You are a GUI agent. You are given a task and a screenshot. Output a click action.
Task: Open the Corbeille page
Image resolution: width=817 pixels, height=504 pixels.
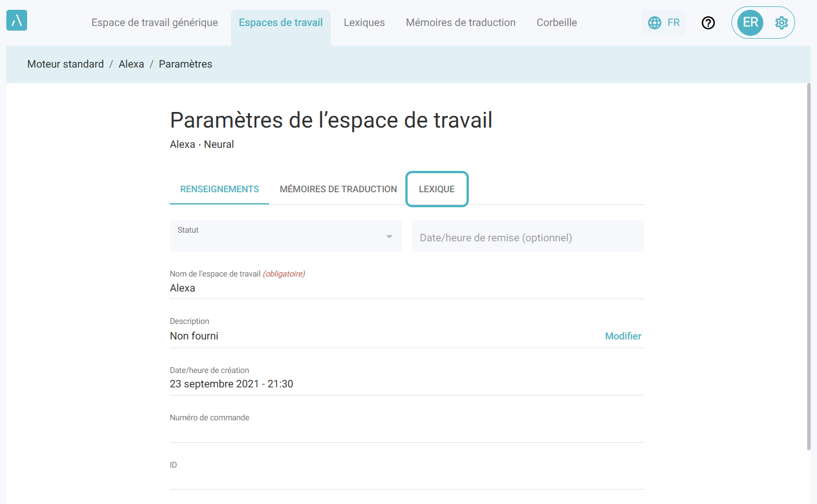click(x=557, y=23)
